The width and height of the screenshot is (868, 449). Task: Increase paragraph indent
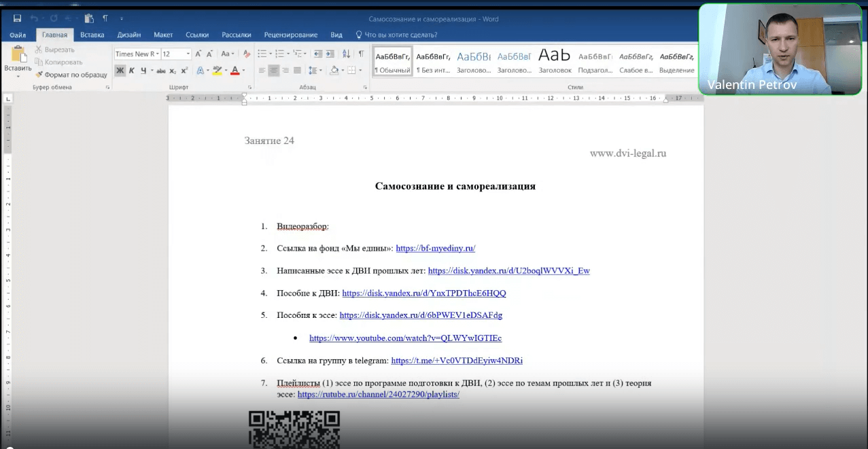click(x=330, y=54)
